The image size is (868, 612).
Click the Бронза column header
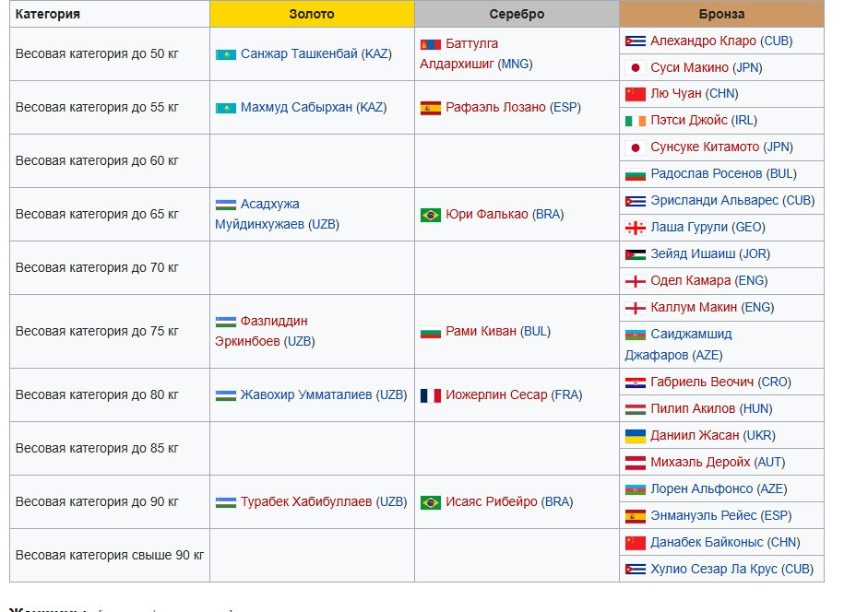coord(721,14)
